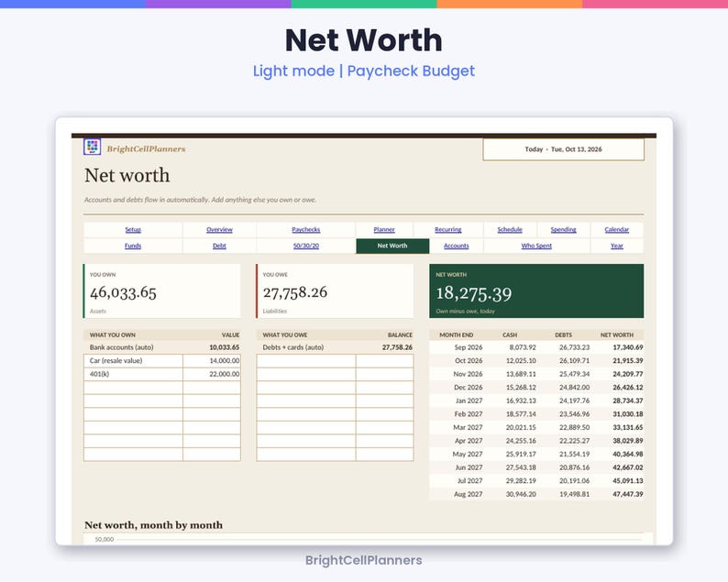Open the Calendar link
The image size is (728, 582).
click(x=616, y=230)
